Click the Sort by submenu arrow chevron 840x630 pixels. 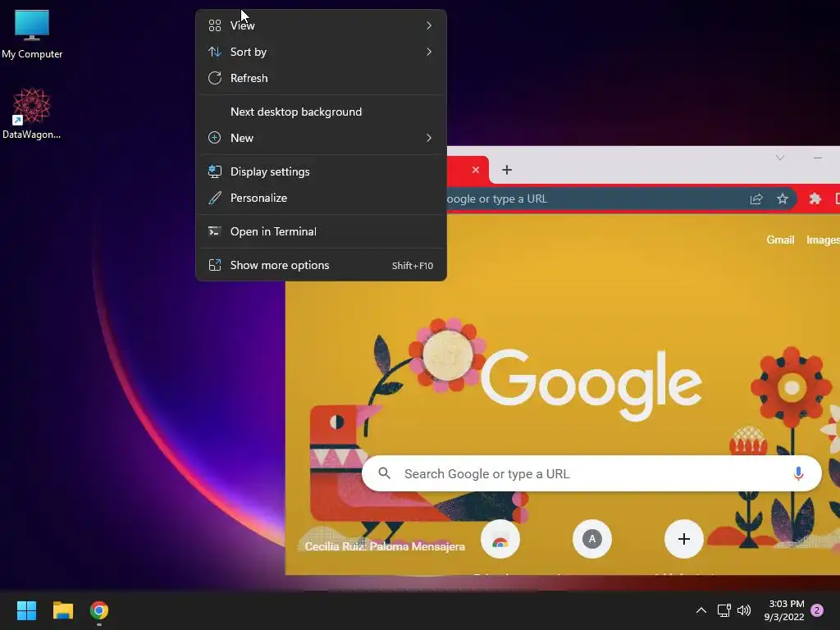point(429,52)
